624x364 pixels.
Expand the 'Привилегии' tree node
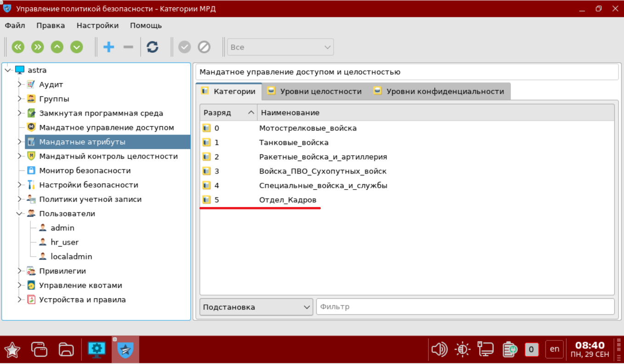19,271
